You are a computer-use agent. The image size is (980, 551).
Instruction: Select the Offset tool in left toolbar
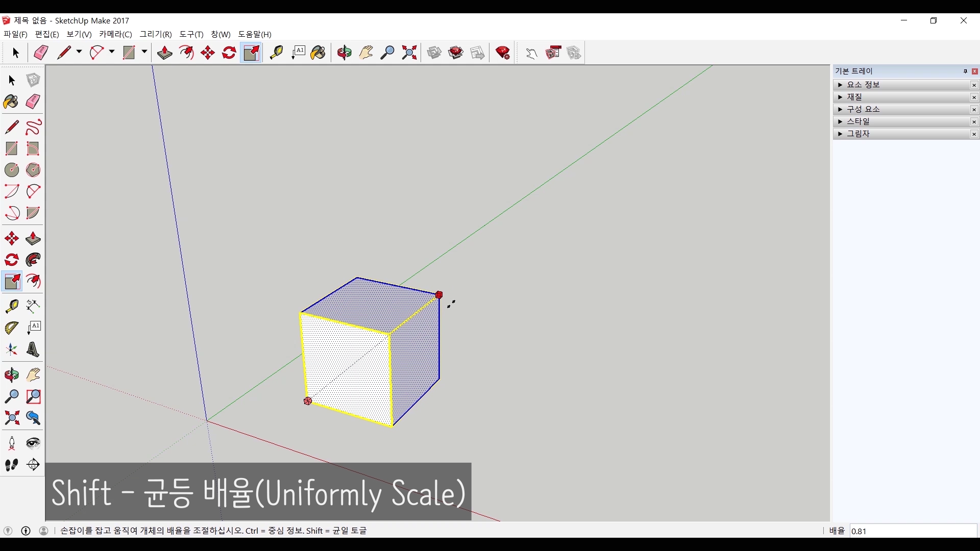point(33,282)
